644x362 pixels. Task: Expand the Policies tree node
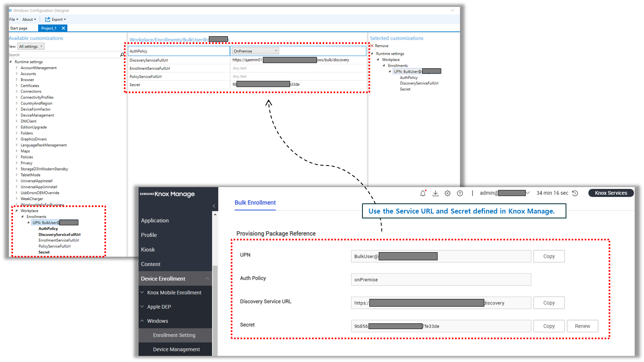(x=17, y=157)
